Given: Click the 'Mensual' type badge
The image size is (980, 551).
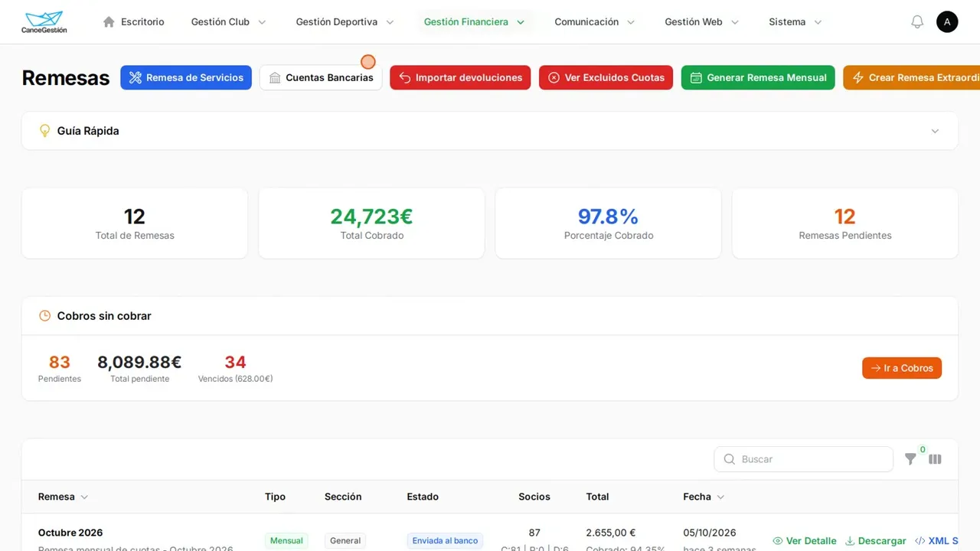Looking at the screenshot, I should click(286, 541).
